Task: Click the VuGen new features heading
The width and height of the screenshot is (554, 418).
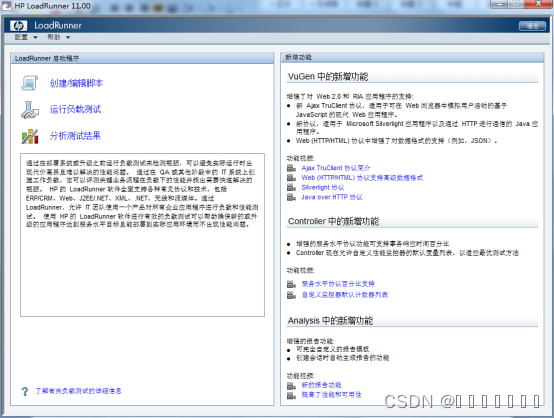Action: (328, 76)
